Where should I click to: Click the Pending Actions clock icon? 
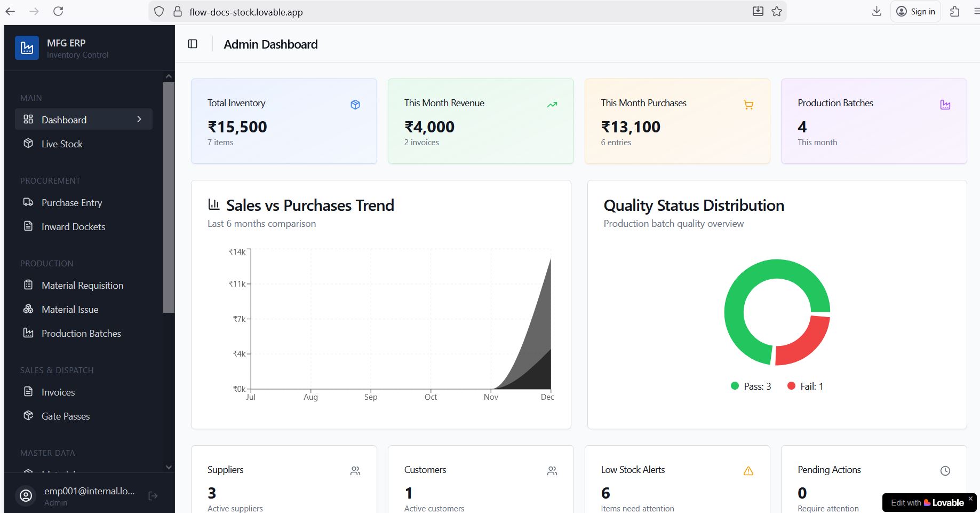point(945,471)
